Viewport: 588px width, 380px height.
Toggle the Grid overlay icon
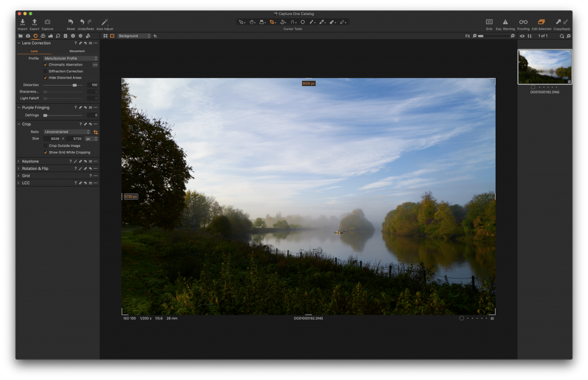[489, 22]
